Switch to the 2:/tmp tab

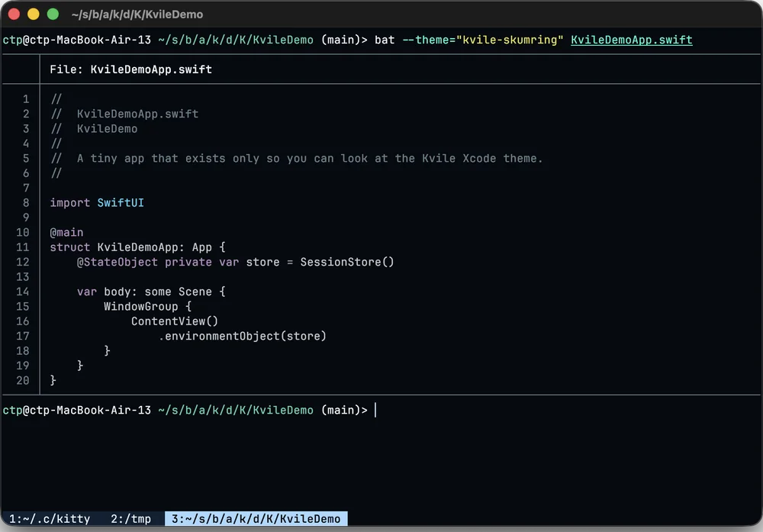130,519
